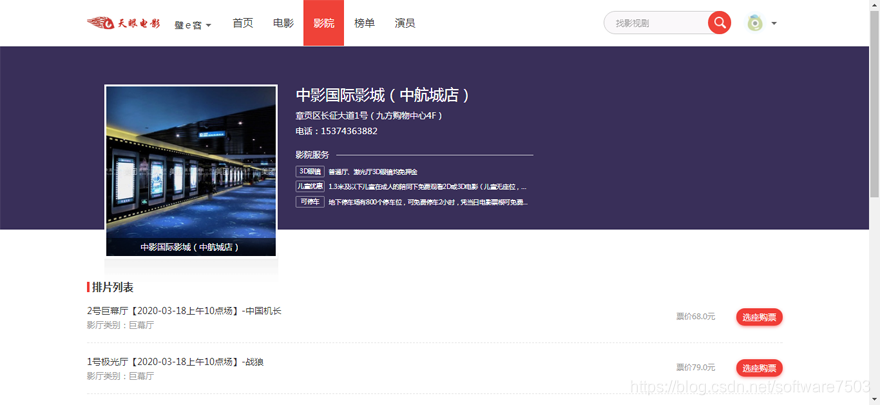Click 选座购票 for 中国机长 showing
The image size is (880, 405).
tap(759, 317)
